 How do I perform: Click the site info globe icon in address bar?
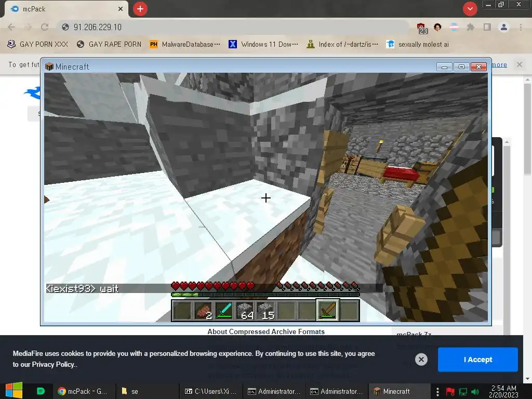[65, 27]
